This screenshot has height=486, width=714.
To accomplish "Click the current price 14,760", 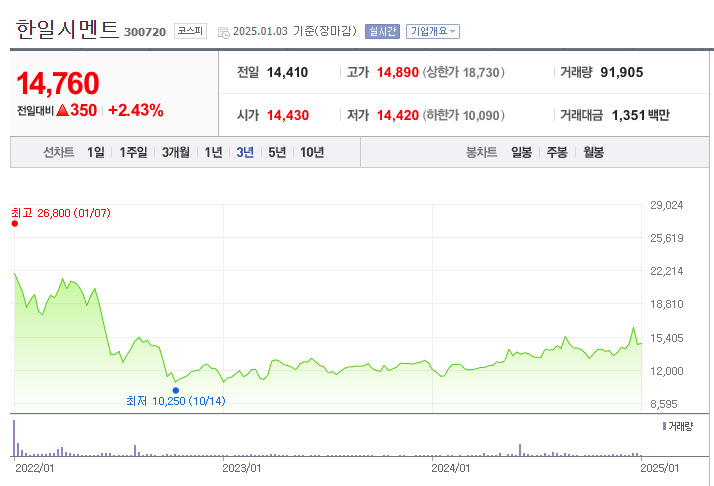I will tap(58, 83).
